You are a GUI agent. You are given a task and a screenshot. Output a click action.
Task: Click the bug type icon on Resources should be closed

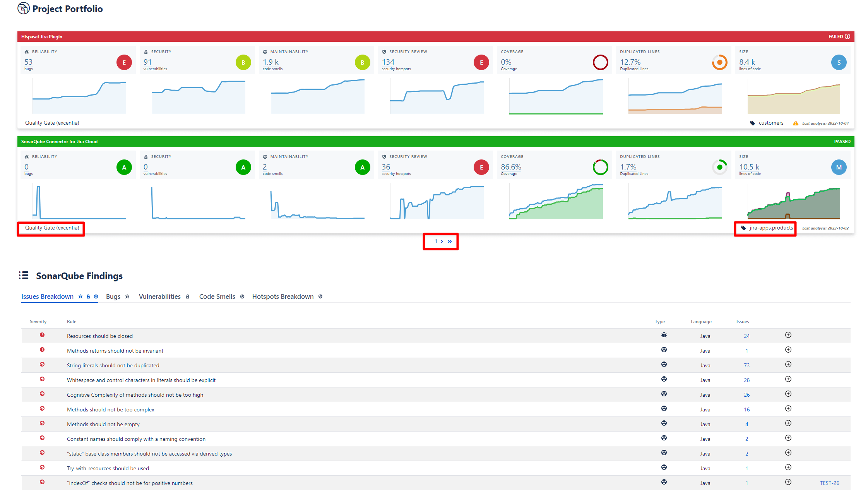coord(664,335)
